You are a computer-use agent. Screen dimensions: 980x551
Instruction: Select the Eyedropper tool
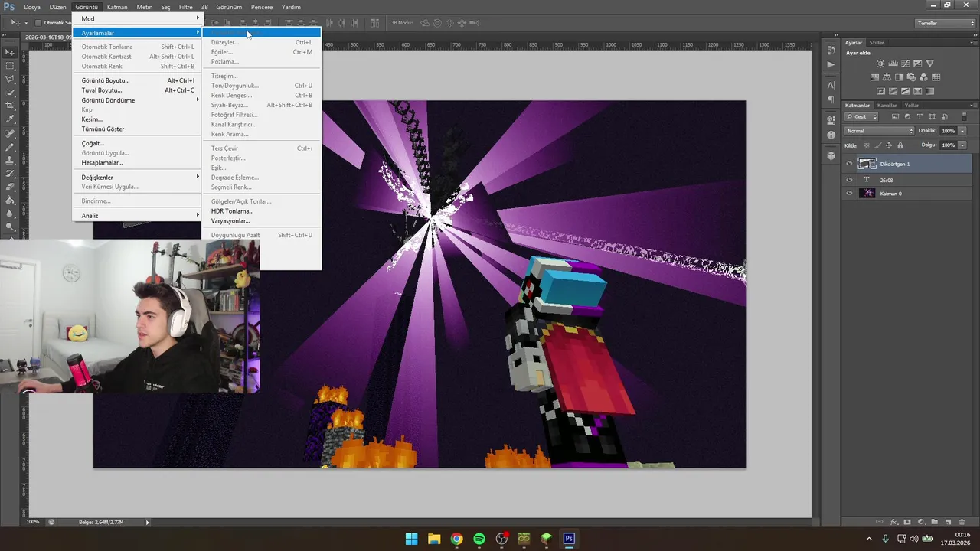click(x=10, y=119)
